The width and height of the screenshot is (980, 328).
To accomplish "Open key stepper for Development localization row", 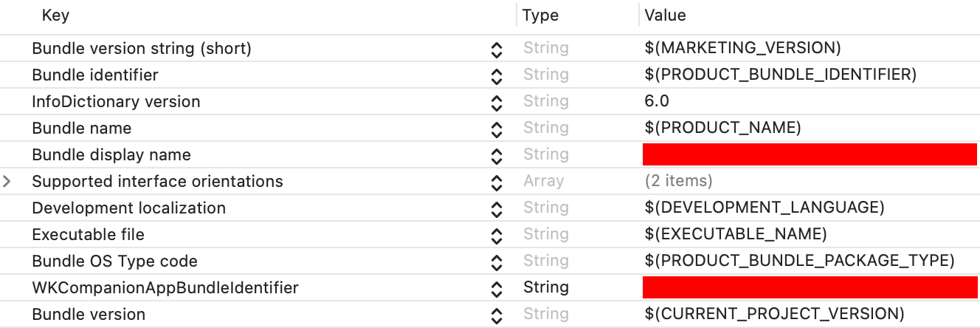I will 497,209.
